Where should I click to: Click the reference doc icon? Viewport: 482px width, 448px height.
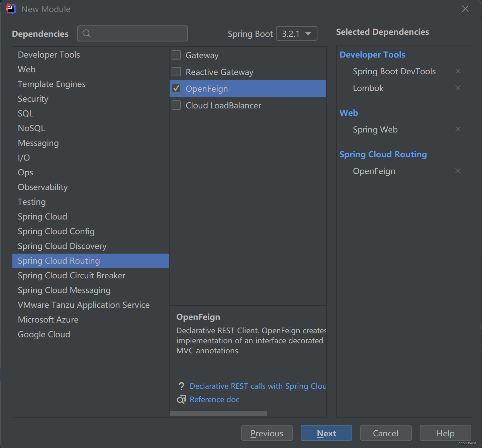point(181,399)
